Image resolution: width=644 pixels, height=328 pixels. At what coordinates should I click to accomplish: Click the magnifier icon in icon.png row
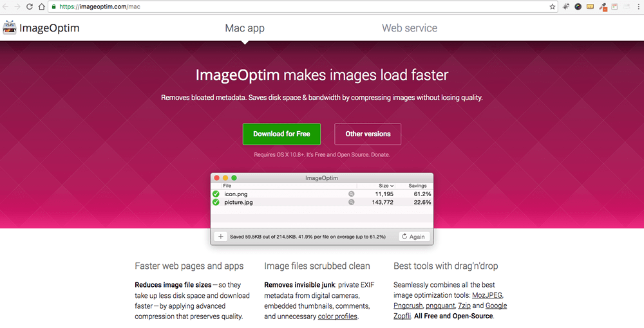click(351, 194)
